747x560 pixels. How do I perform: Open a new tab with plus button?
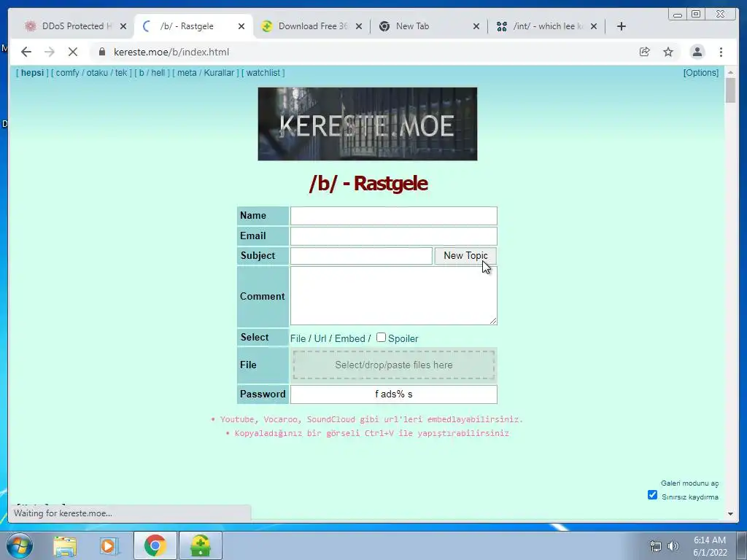(x=622, y=26)
